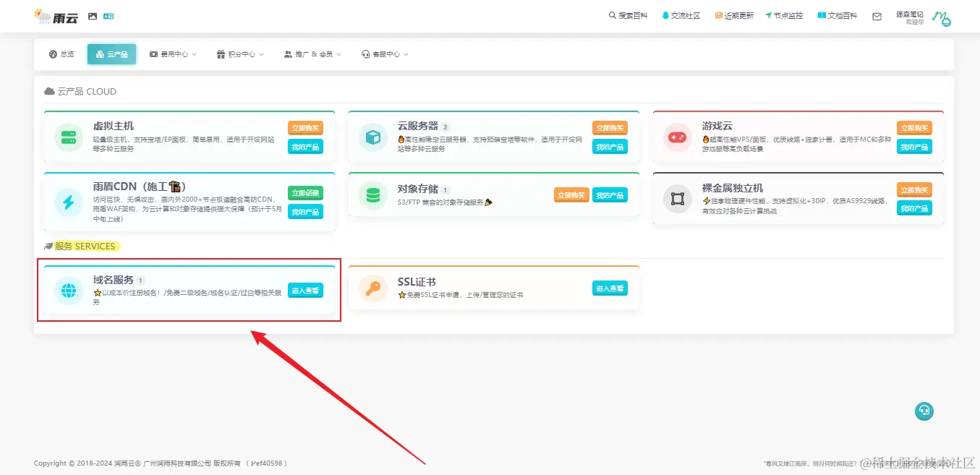
Task: Open 近期更新 updates link
Action: 734,16
